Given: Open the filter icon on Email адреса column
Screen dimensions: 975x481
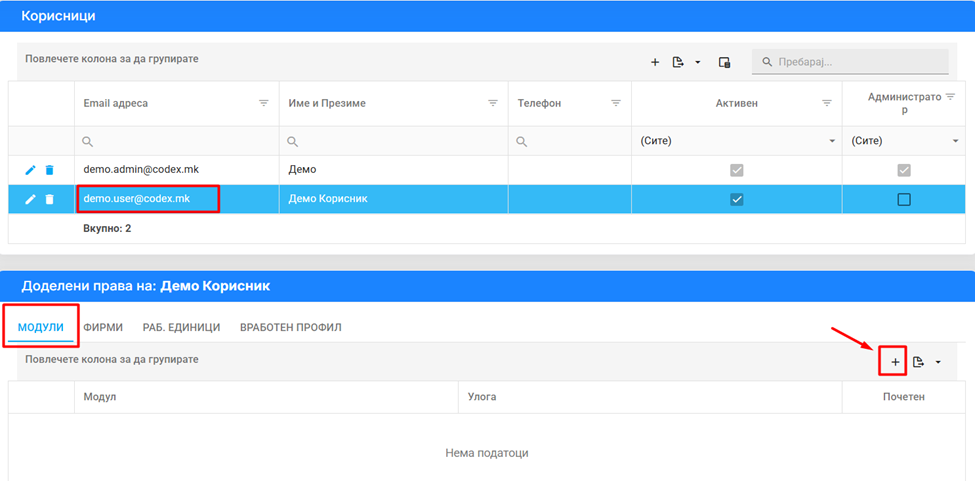Looking at the screenshot, I should [264, 103].
